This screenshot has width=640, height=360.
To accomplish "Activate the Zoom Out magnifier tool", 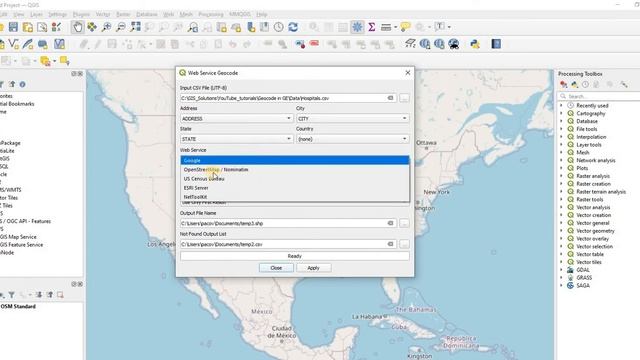I will click(121, 27).
